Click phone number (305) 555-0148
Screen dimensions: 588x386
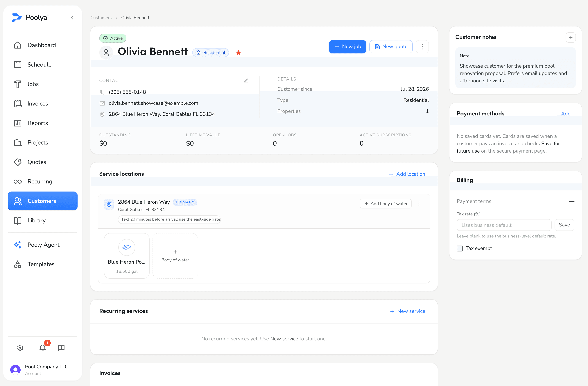[127, 92]
